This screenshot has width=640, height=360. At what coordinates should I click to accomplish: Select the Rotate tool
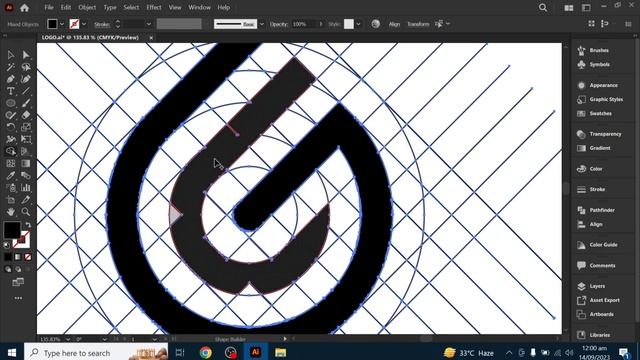coord(11,127)
